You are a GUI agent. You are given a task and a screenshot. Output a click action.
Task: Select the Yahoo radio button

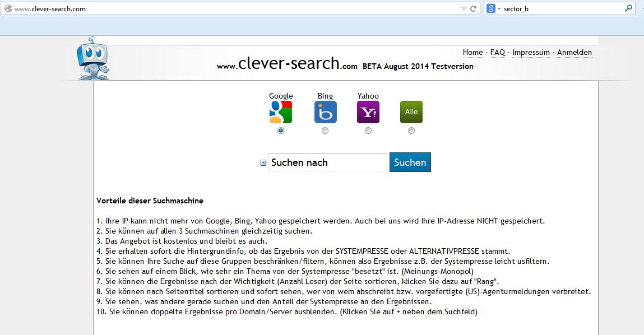[368, 131]
